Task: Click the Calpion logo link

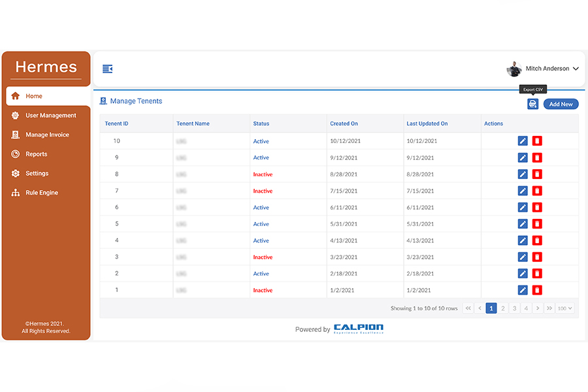Action: tap(358, 329)
